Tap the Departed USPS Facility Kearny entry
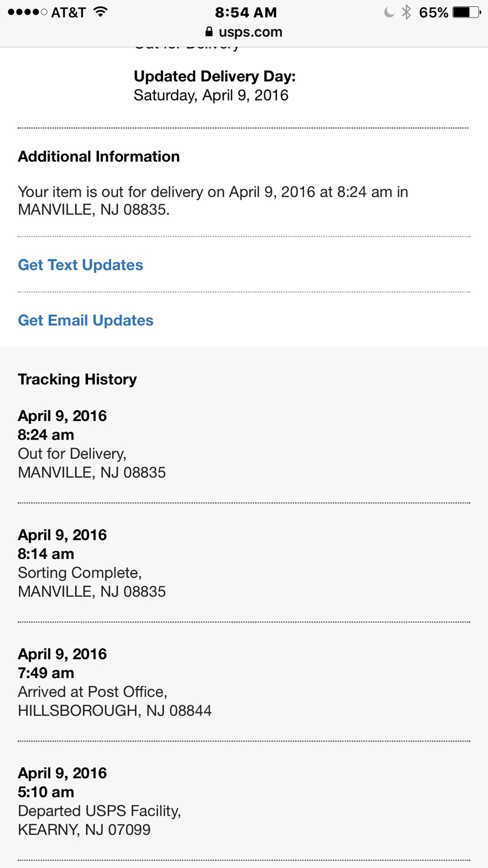 (x=99, y=801)
